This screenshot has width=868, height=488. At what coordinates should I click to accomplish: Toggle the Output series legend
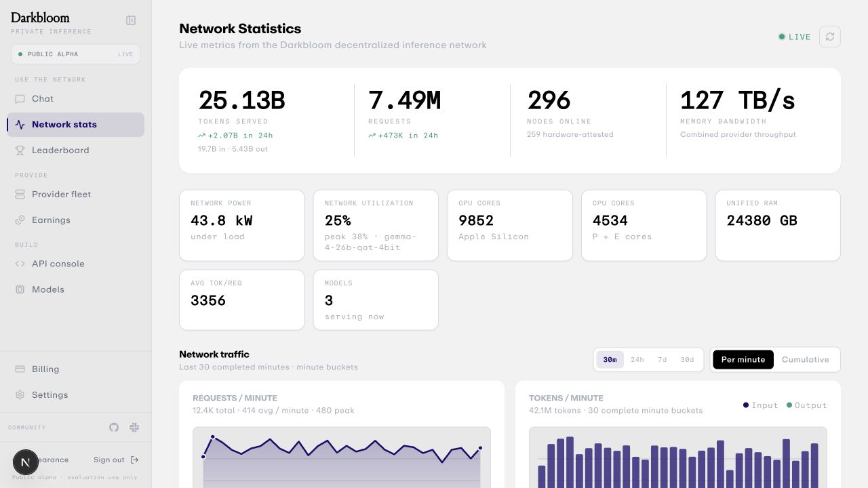pos(807,405)
